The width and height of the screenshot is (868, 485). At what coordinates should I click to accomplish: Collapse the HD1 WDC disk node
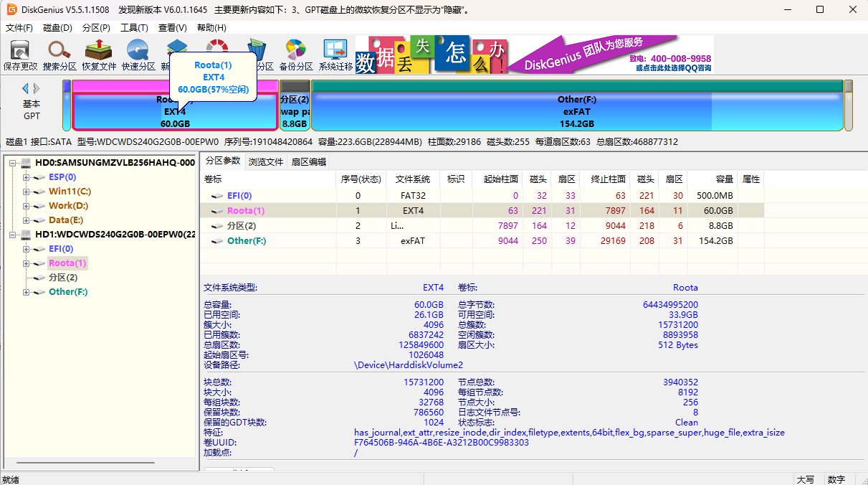click(13, 235)
